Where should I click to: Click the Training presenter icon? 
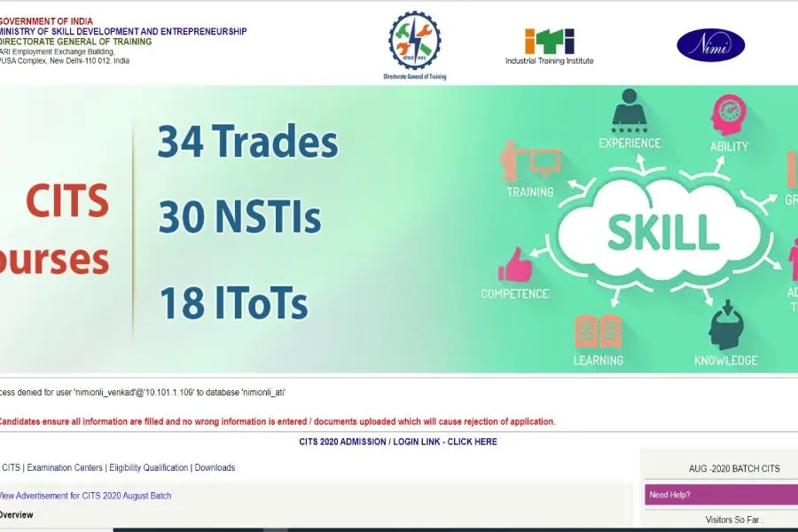530,161
